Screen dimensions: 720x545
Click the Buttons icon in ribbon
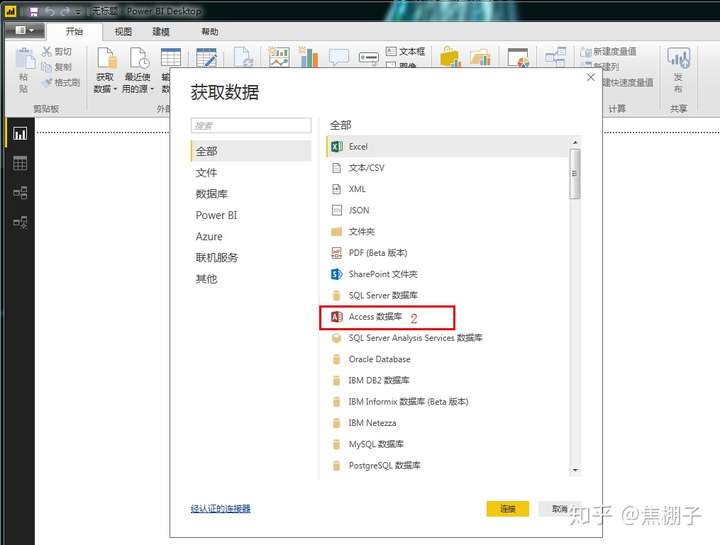tap(368, 57)
